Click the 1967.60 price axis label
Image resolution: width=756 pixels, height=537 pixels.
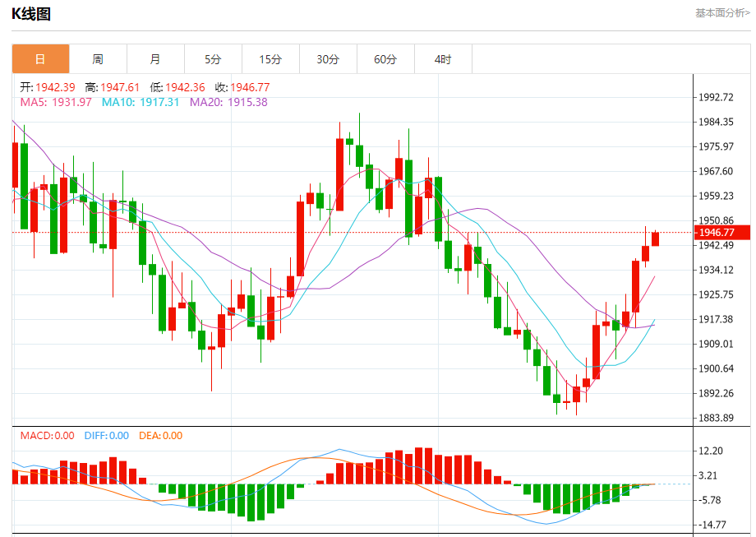(x=716, y=171)
